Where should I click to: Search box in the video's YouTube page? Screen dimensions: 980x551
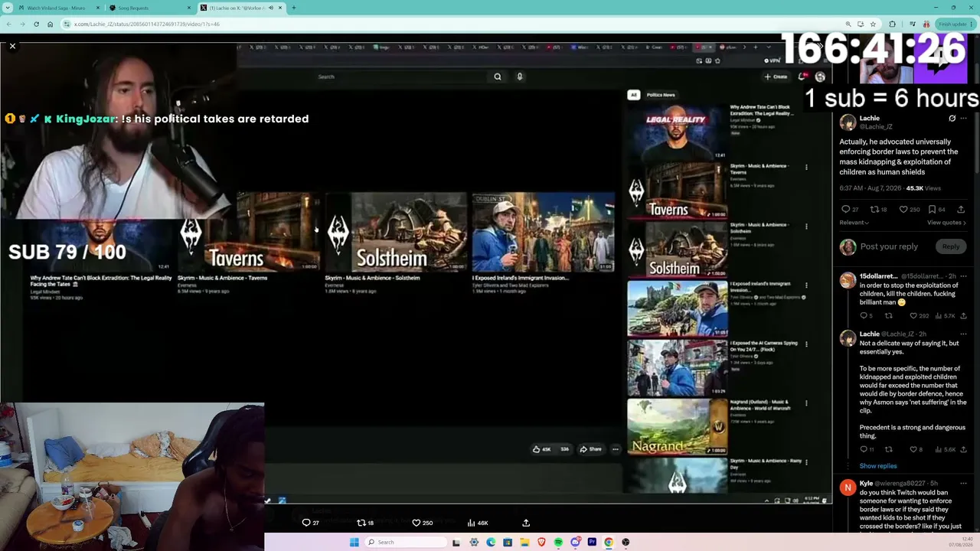click(402, 77)
